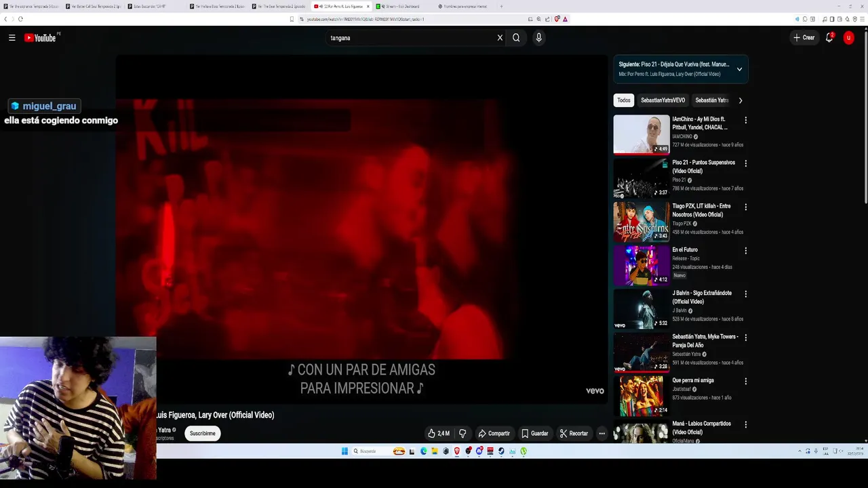Open the YouTube hamburger guide menu
Viewport: 868px width, 488px height.
tap(12, 38)
